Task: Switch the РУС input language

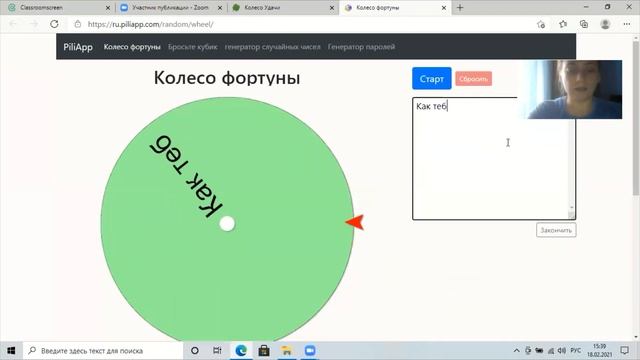Action: pyautogui.click(x=576, y=351)
